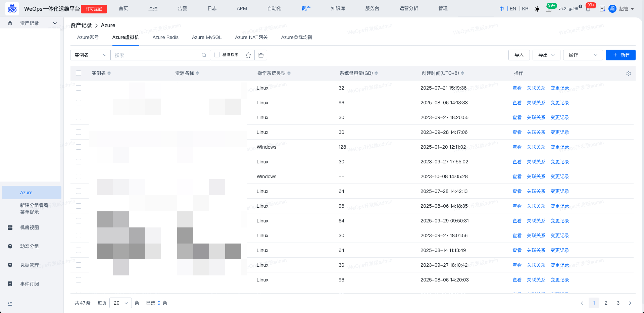
Task: Click the message icon with 99+ green badge
Action: (549, 9)
